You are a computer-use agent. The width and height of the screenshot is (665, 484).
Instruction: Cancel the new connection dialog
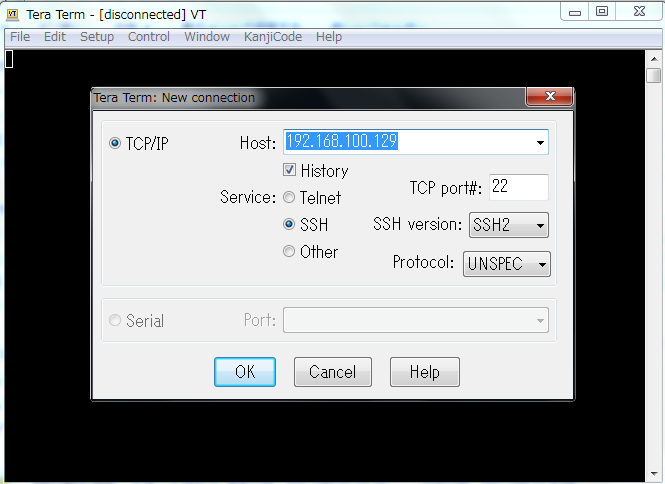pos(332,372)
